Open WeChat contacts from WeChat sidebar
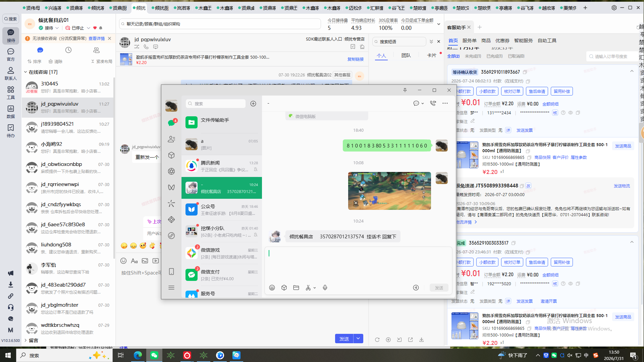 click(x=171, y=139)
